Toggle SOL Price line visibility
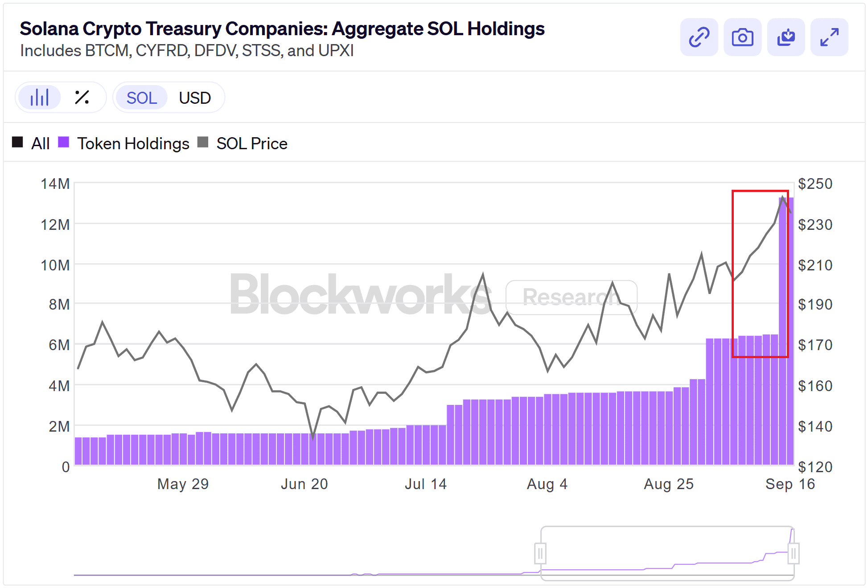Image resolution: width=868 pixels, height=588 pixels. tap(251, 143)
